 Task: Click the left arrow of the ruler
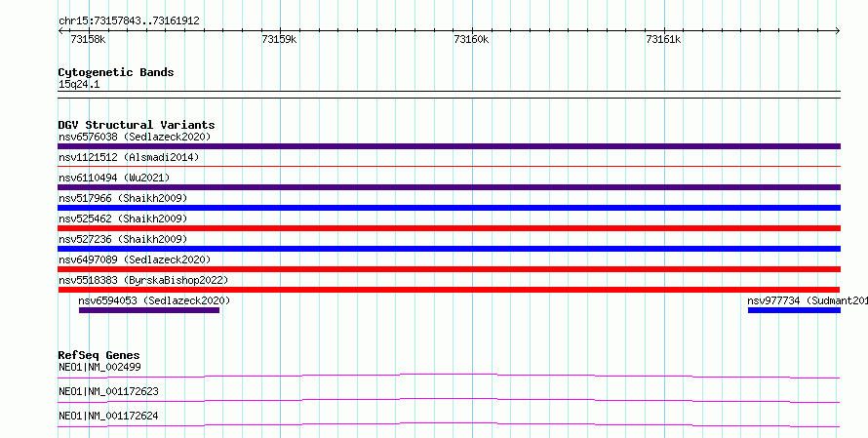point(60,31)
